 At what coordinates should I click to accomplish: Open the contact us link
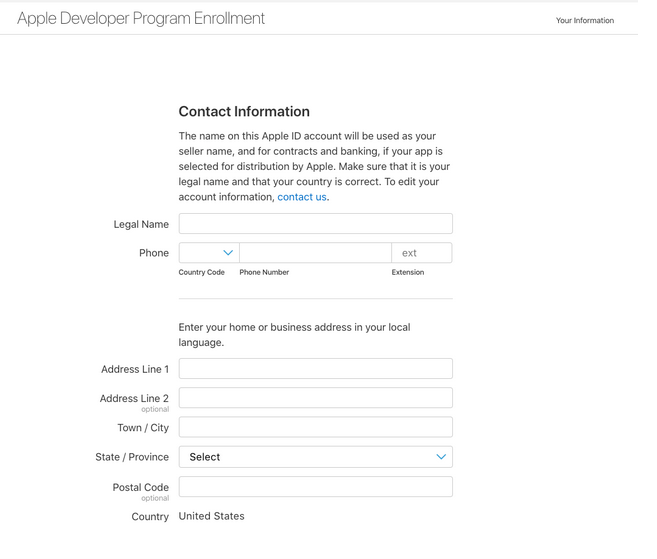pyautogui.click(x=302, y=197)
